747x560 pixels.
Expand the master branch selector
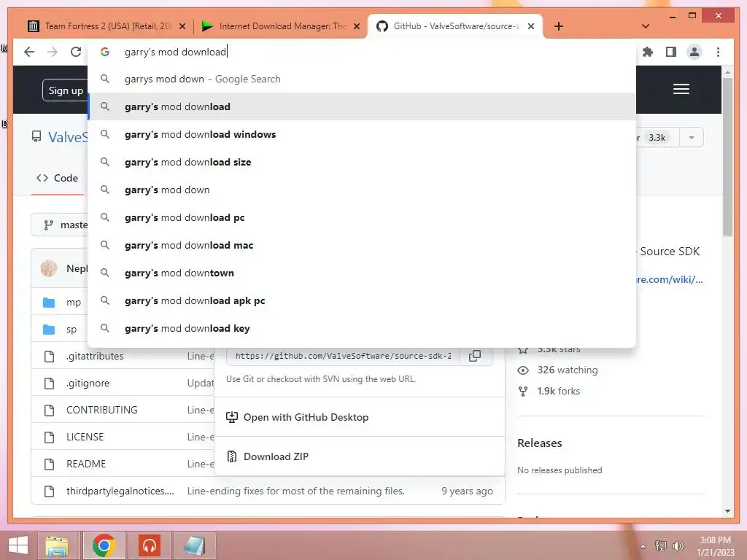(x=60, y=225)
